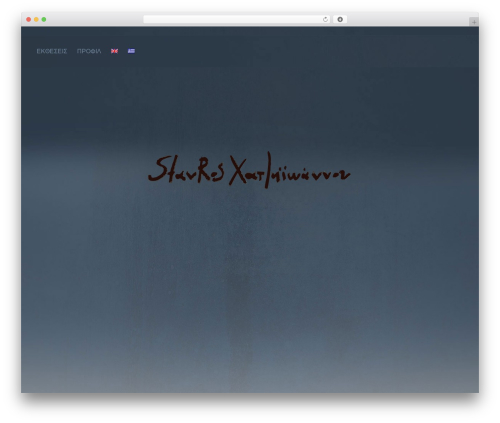Open a new tab with the plus button

point(474,22)
